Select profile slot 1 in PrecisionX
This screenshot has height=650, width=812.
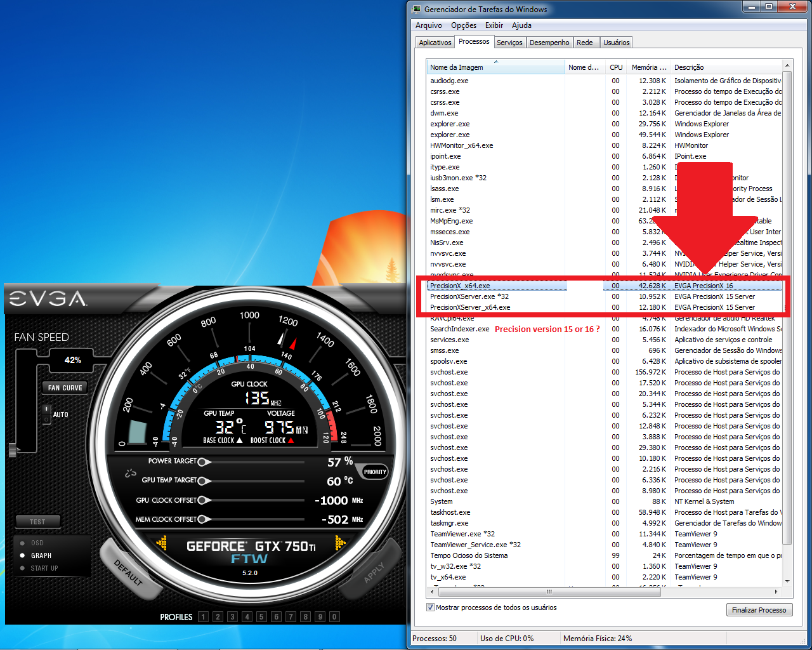[203, 616]
